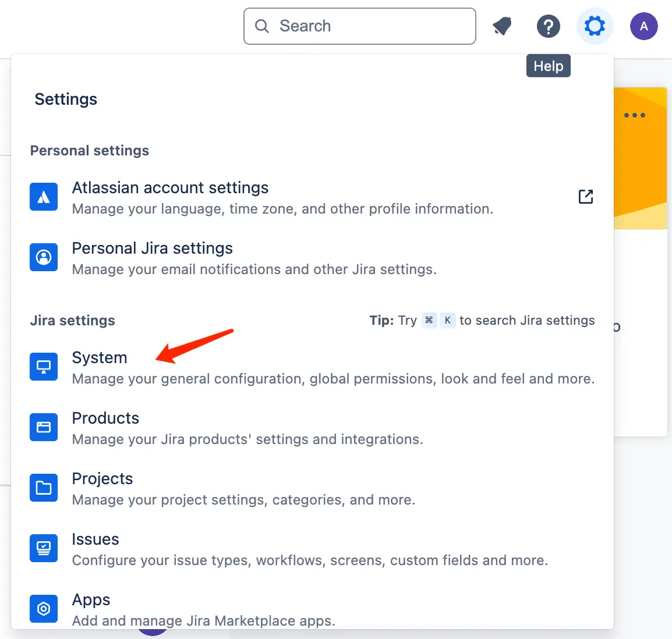Select Apps from Jira settings
The width and height of the screenshot is (672, 639).
pos(91,599)
